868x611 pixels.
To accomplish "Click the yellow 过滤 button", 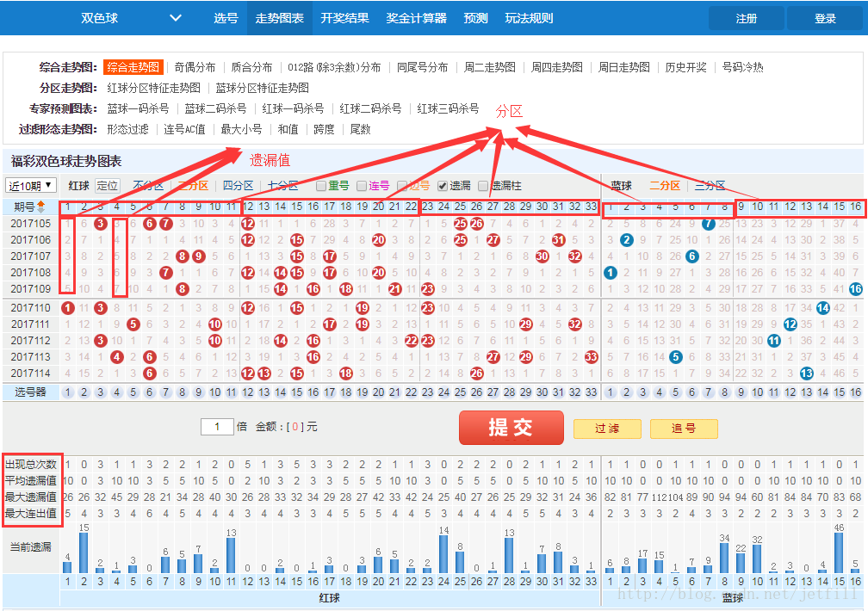I will coord(606,429).
